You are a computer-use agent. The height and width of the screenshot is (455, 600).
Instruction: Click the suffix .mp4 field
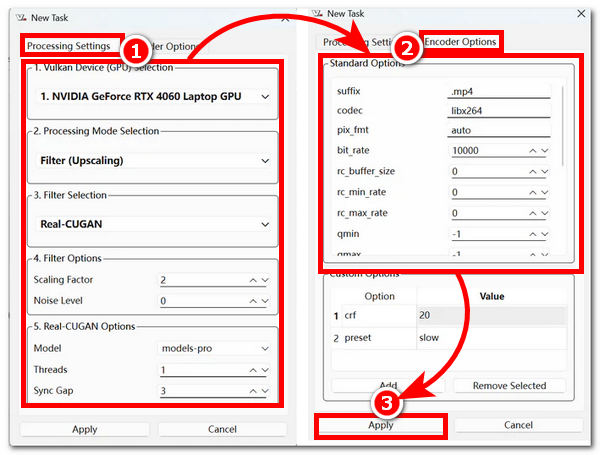pyautogui.click(x=499, y=92)
